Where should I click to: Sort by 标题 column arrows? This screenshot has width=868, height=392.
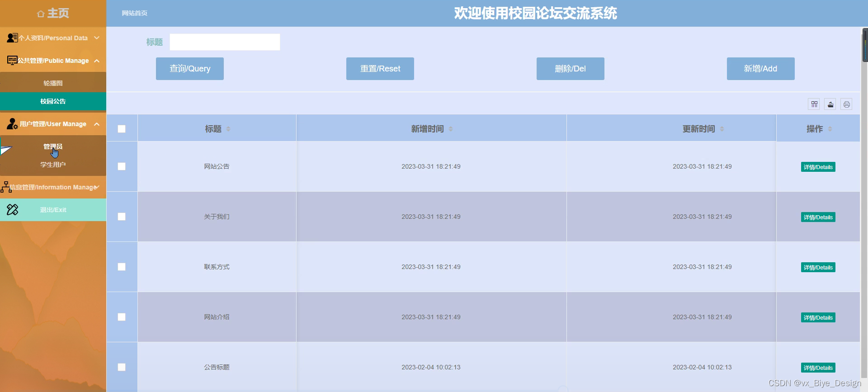tap(228, 129)
